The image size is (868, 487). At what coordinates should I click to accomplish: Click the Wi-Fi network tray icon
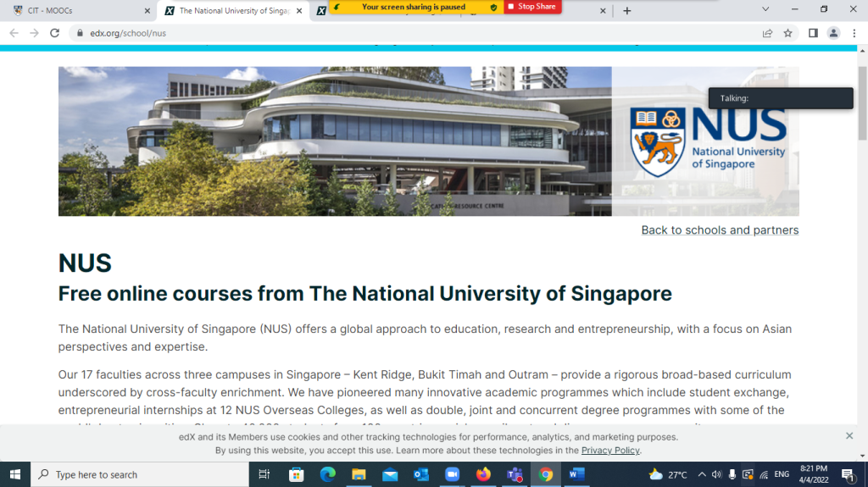(764, 474)
